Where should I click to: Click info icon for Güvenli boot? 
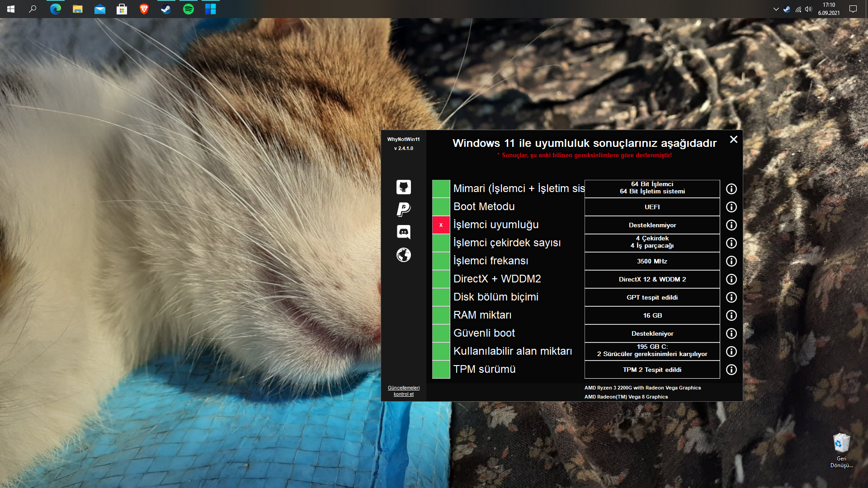coord(731,333)
